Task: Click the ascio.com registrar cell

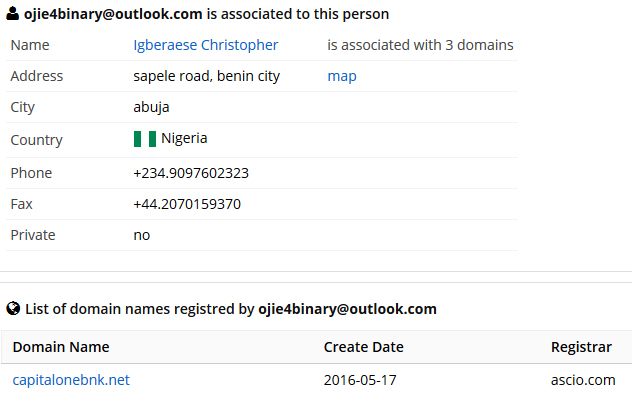Action: click(583, 380)
